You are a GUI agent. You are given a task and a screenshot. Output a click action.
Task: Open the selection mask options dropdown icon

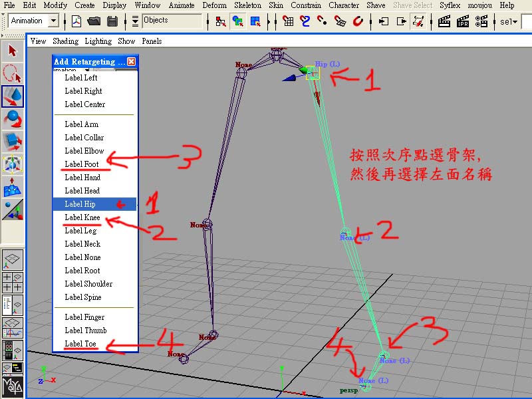135,21
